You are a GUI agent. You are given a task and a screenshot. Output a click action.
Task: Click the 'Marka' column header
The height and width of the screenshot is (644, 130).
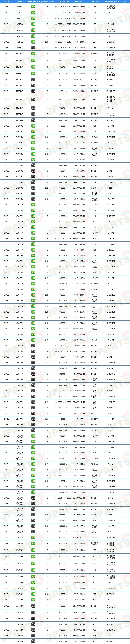point(6,2)
